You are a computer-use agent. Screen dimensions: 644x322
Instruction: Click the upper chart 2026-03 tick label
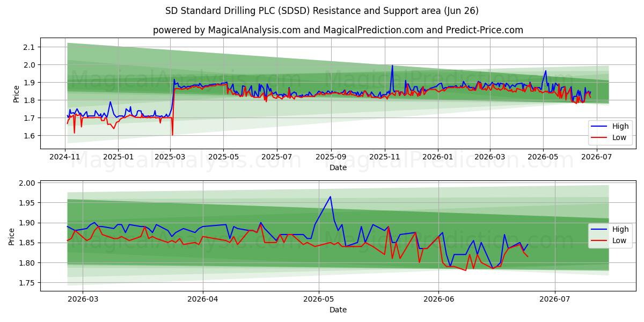(489, 156)
